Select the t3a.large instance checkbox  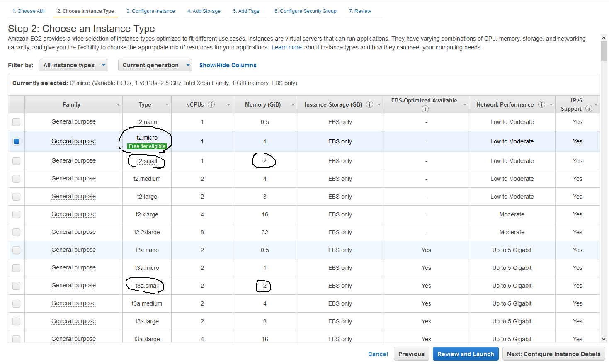(x=16, y=321)
